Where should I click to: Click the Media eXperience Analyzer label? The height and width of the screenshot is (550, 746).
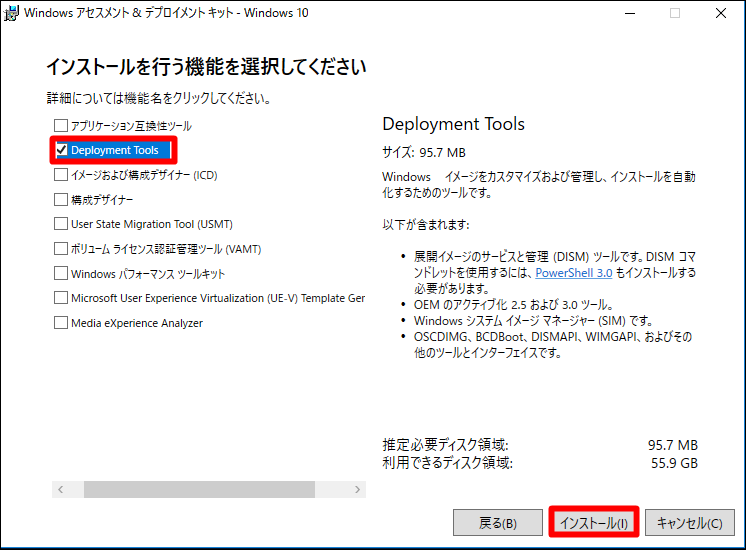tap(137, 323)
